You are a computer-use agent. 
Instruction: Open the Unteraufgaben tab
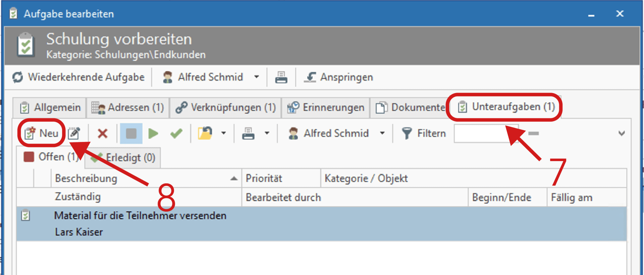point(505,107)
